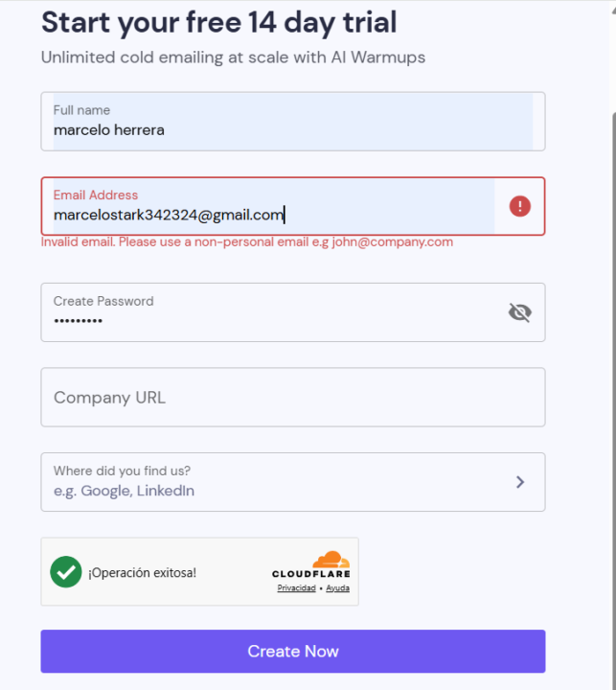This screenshot has height=690, width=616.
Task: Click into the Email Address field
Action: [293, 206]
